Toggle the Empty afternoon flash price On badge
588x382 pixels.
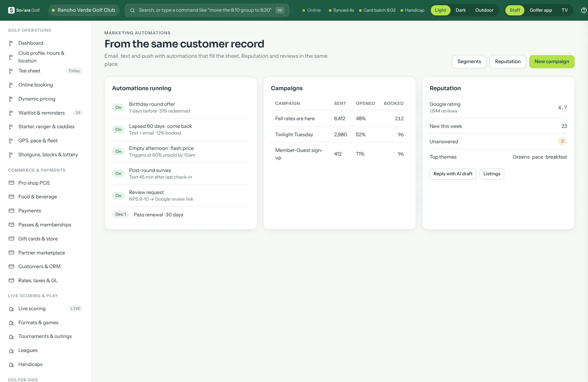[x=118, y=152]
